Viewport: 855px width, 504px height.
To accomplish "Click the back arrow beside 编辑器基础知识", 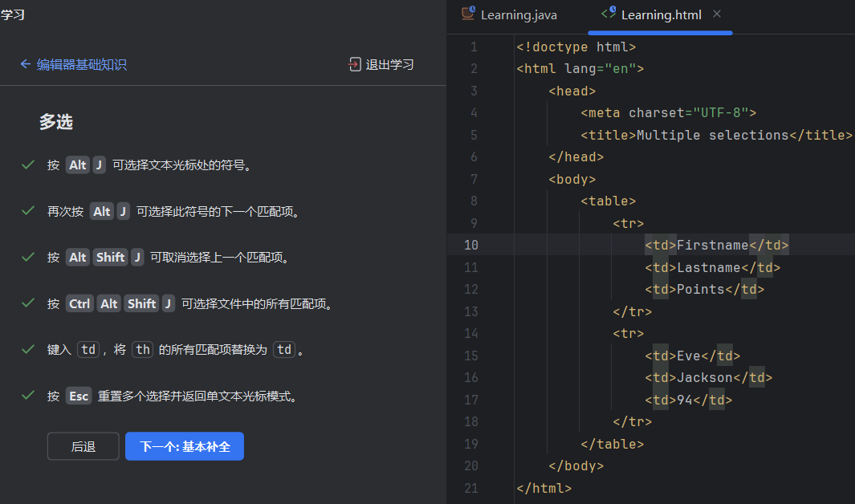I will (x=25, y=64).
